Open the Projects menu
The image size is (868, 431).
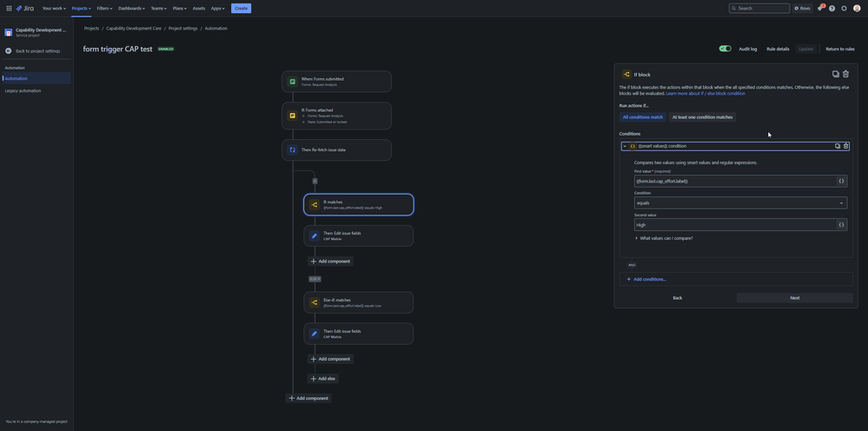pyautogui.click(x=82, y=9)
